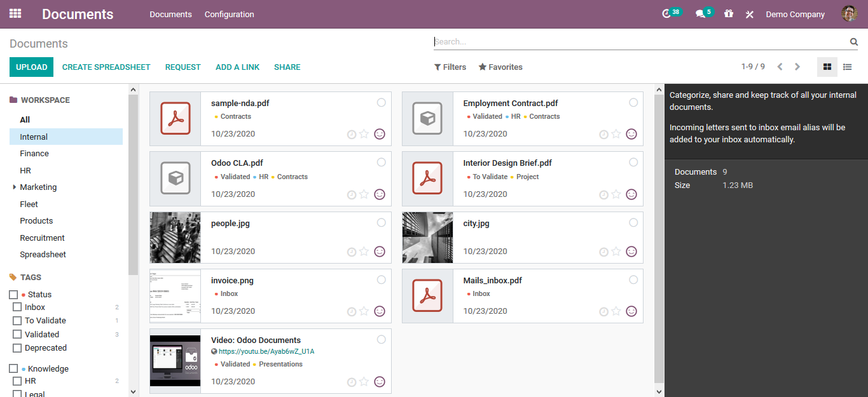Open the Documents menu
Screen dimensions: 868x397
pyautogui.click(x=170, y=14)
